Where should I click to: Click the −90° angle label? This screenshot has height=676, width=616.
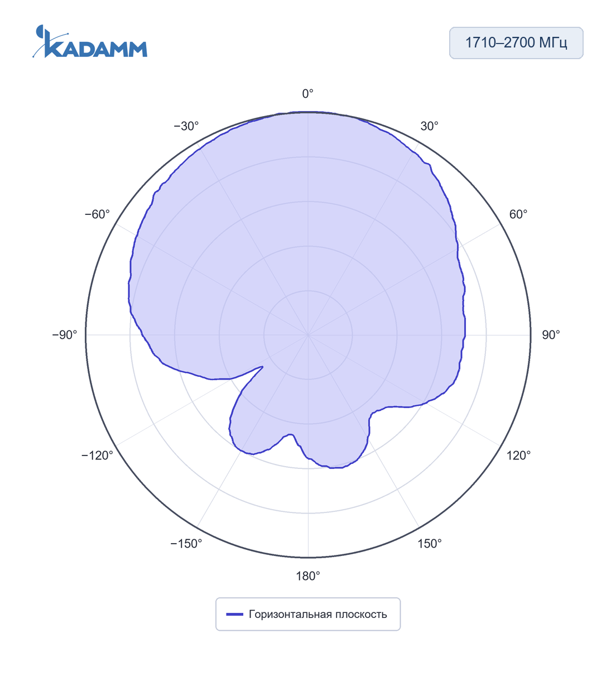tap(65, 335)
